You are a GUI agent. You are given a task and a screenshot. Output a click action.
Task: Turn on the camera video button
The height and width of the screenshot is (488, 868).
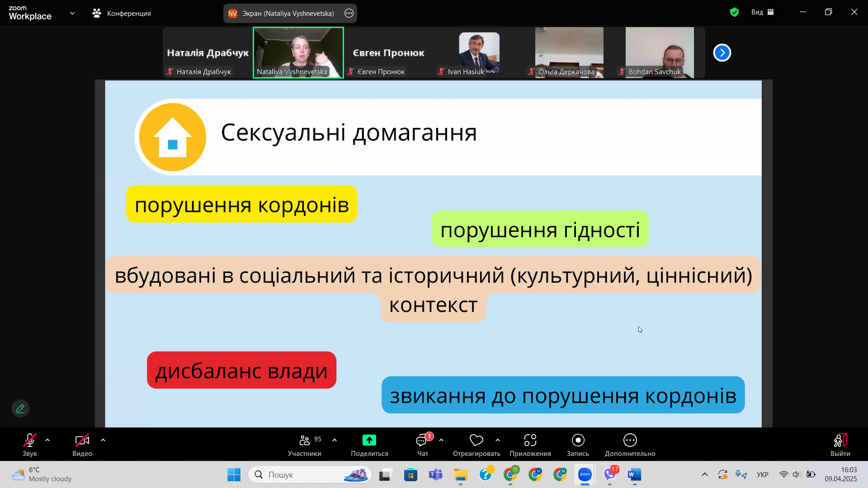[x=82, y=440]
